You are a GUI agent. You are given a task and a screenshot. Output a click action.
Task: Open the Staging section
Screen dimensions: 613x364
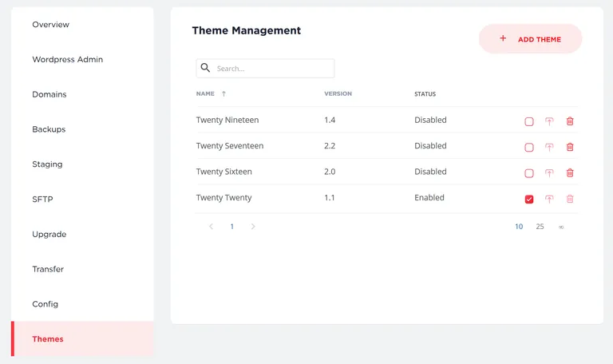coord(47,164)
